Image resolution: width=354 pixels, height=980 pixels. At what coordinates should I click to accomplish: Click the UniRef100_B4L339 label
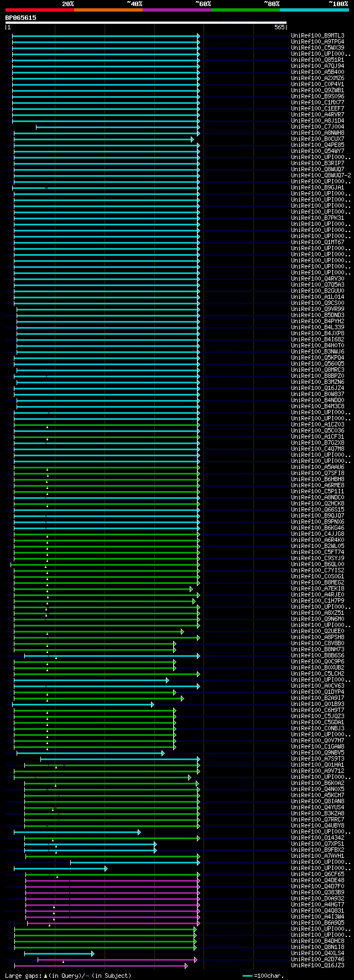pos(317,328)
